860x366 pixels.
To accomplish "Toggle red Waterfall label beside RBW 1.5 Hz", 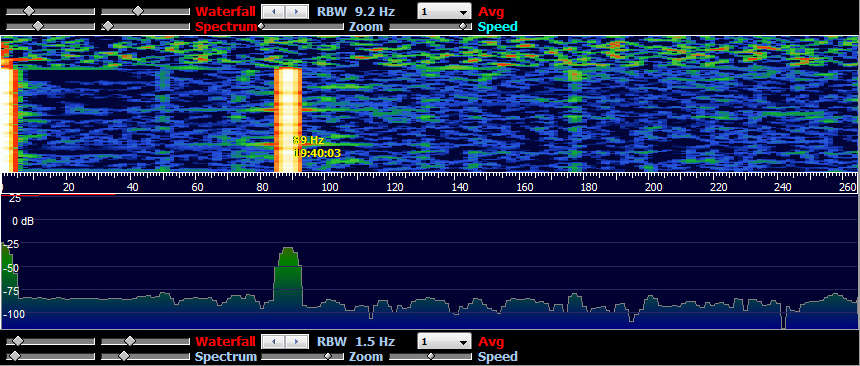I will [x=225, y=342].
